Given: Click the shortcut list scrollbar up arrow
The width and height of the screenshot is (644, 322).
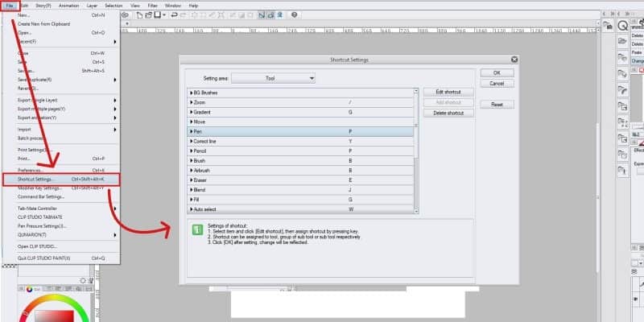Looking at the screenshot, I should (416, 91).
